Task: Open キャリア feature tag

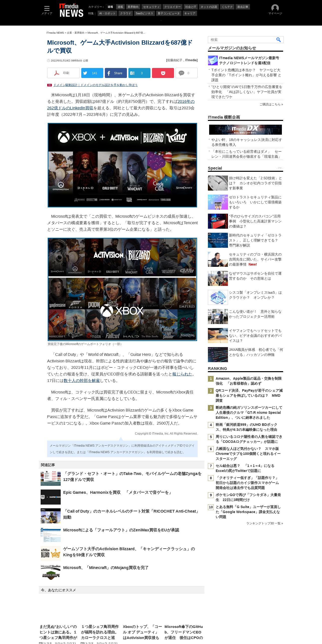Action: [190, 13]
